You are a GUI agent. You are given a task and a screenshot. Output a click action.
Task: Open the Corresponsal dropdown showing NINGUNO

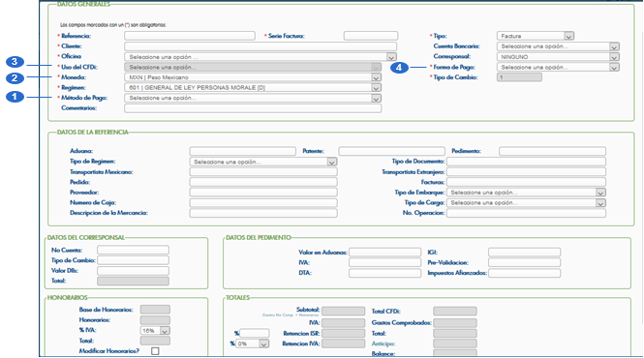click(x=558, y=57)
